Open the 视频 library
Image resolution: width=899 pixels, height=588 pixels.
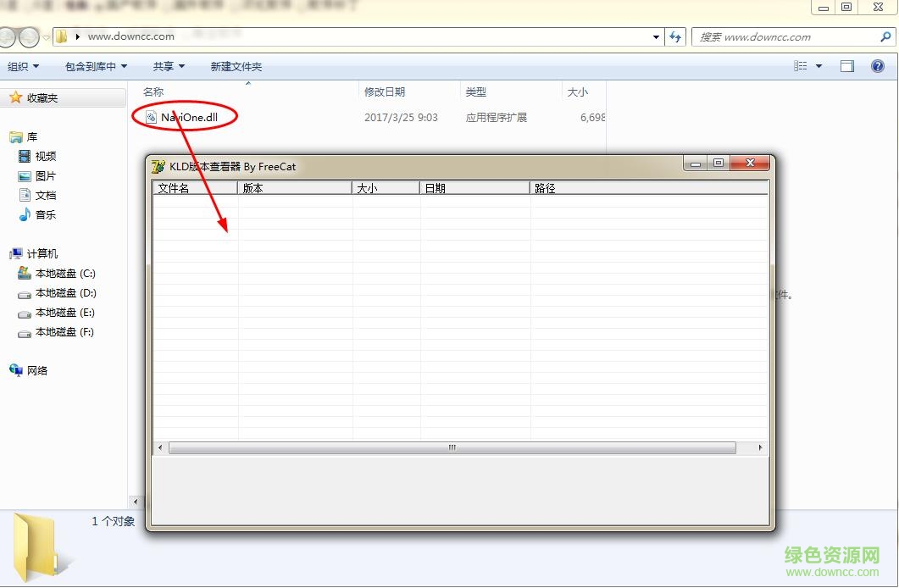[x=45, y=157]
